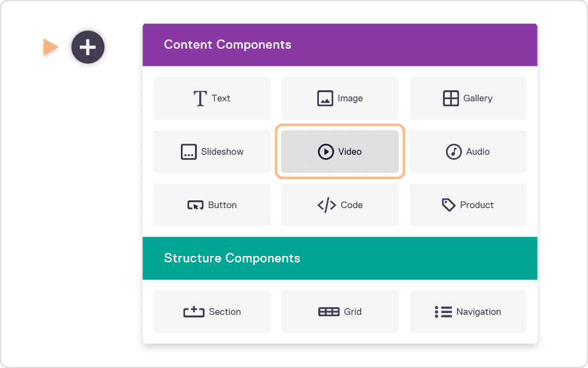
Task: Click the Video play-circle icon
Action: [326, 152]
